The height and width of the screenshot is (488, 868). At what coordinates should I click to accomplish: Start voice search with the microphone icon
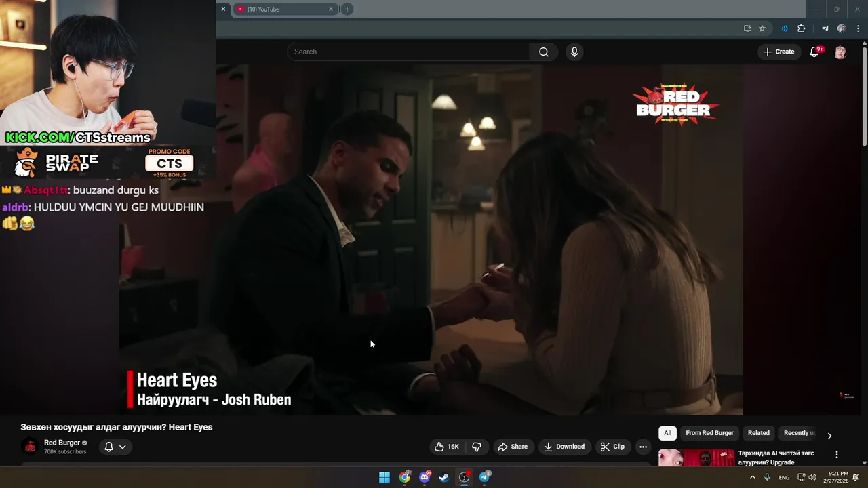(x=574, y=52)
